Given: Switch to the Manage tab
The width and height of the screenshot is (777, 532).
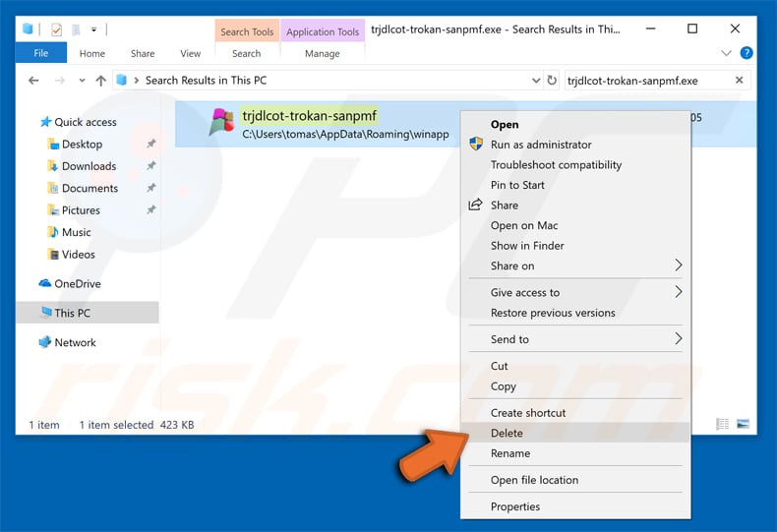Looking at the screenshot, I should 322,53.
